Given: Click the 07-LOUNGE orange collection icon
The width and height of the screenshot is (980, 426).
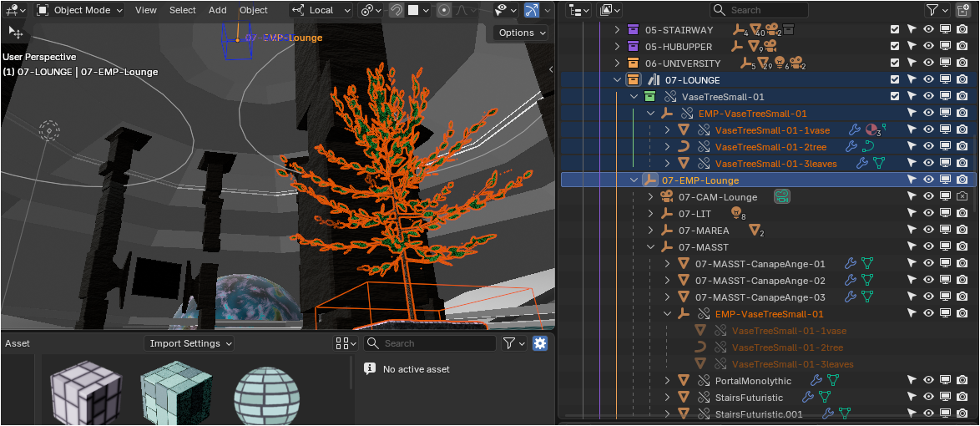Looking at the screenshot, I should (x=633, y=80).
